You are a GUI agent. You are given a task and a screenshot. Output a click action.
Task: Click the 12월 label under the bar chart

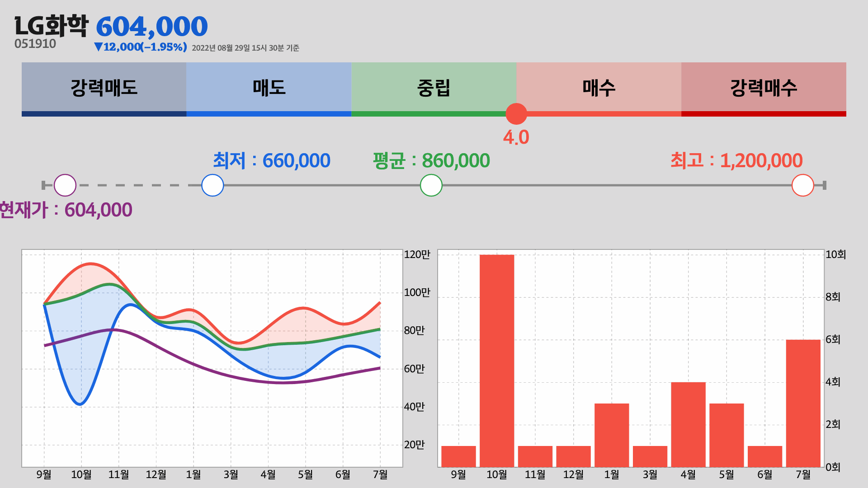pyautogui.click(x=573, y=474)
